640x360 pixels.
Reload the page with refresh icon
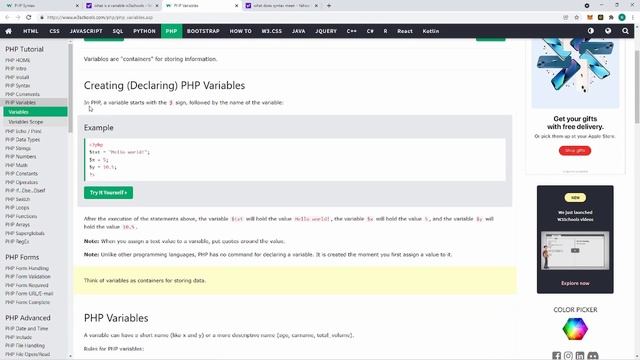tap(29, 17)
